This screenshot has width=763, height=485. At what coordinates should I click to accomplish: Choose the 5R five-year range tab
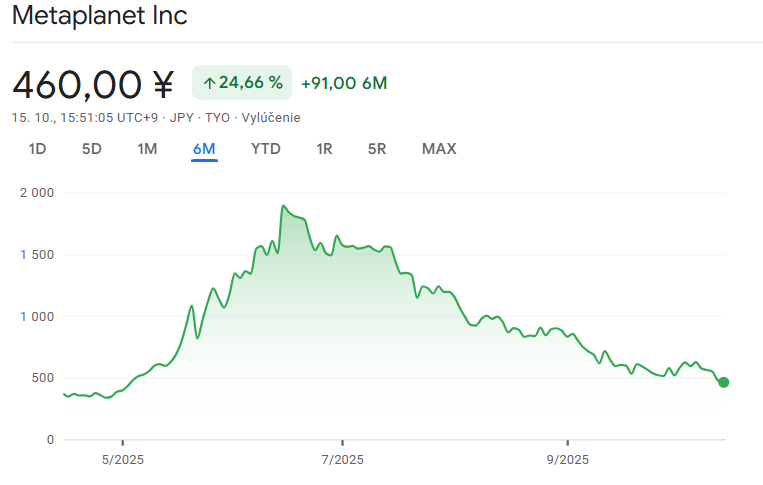(x=377, y=149)
